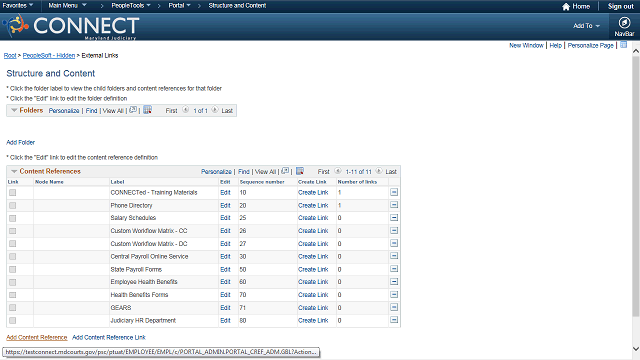
Task: Go to Root breadcrumb link
Action: coord(10,56)
